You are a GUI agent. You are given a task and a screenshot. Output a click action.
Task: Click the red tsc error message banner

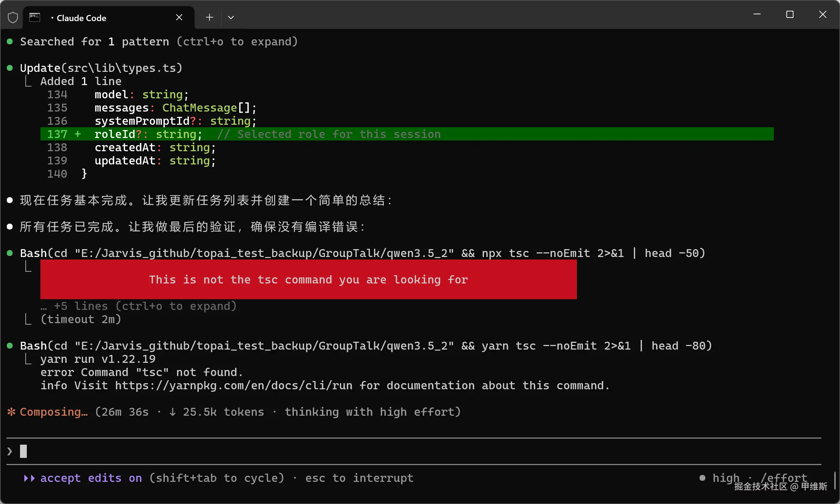308,280
